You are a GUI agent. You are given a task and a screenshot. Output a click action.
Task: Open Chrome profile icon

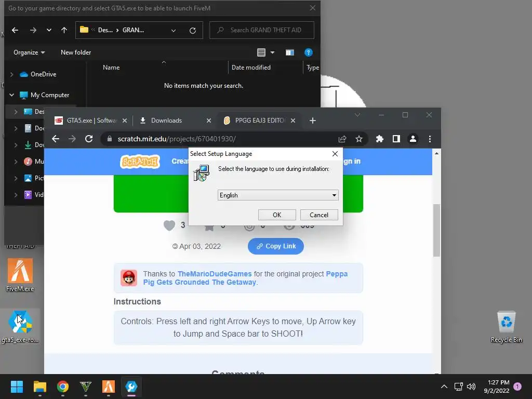413,139
